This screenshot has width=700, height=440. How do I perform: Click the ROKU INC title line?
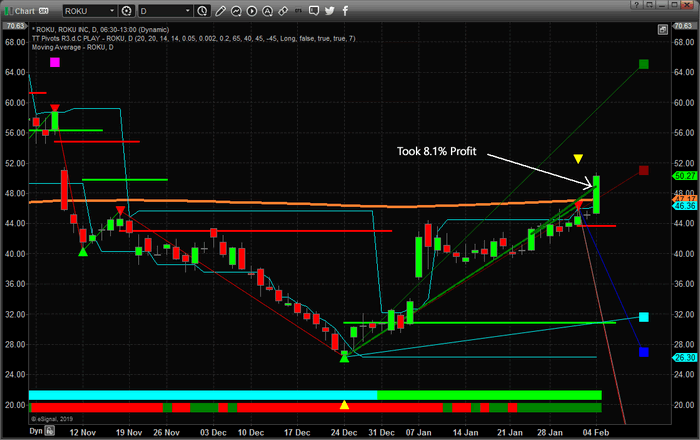[x=100, y=29]
